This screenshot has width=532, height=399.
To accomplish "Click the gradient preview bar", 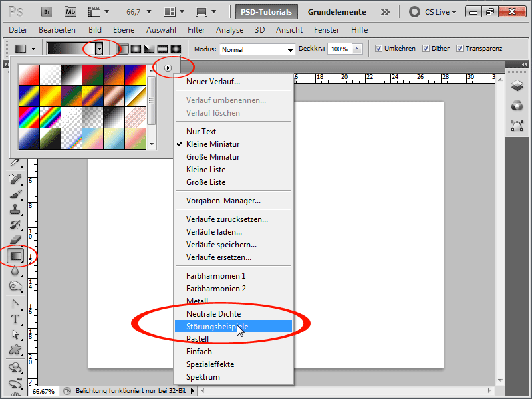I will click(71, 49).
